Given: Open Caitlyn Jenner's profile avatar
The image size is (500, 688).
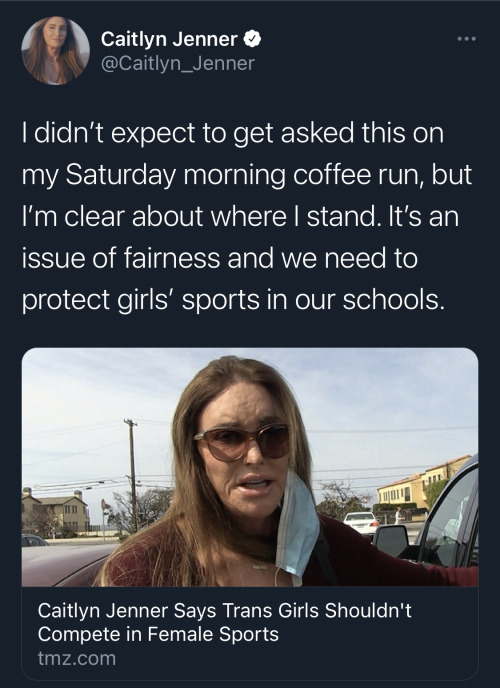Looking at the screenshot, I should (x=55, y=50).
